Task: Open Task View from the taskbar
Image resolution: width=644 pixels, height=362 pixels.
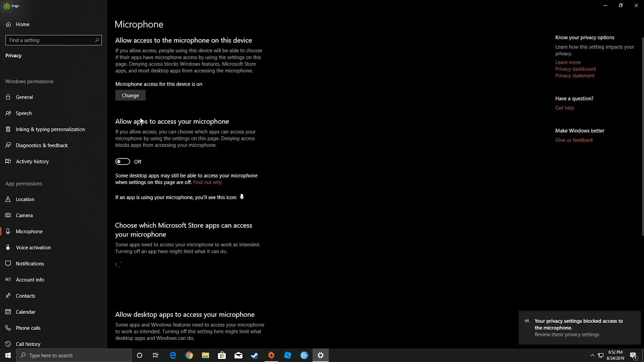Action: click(x=155, y=355)
